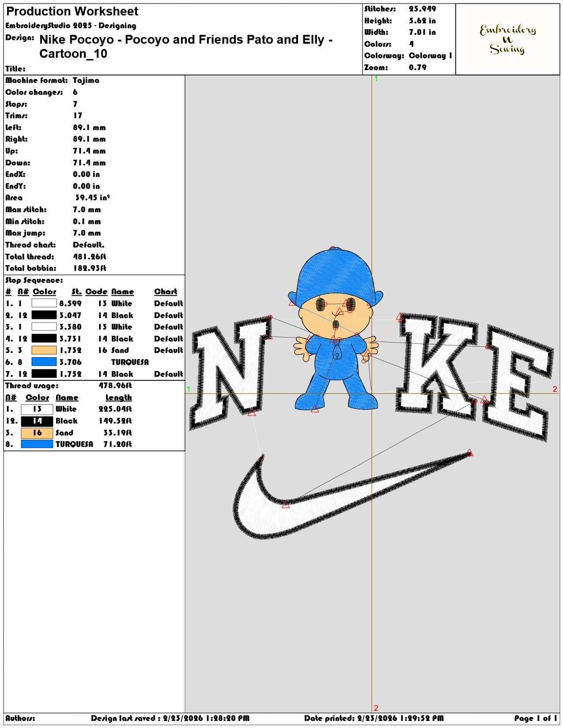Click the white swatch in stop sequence row 3
This screenshot has height=728, width=563.
(44, 326)
